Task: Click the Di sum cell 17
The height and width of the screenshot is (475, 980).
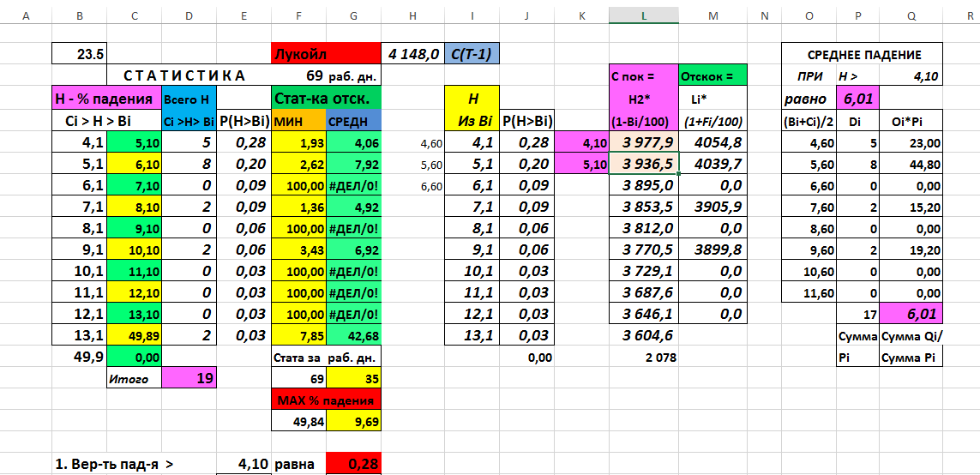Action: 857,314
